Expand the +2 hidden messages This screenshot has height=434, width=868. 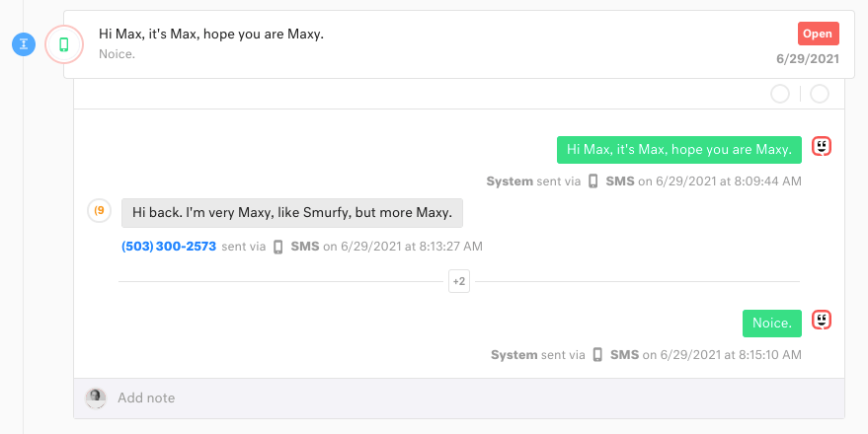tap(459, 281)
